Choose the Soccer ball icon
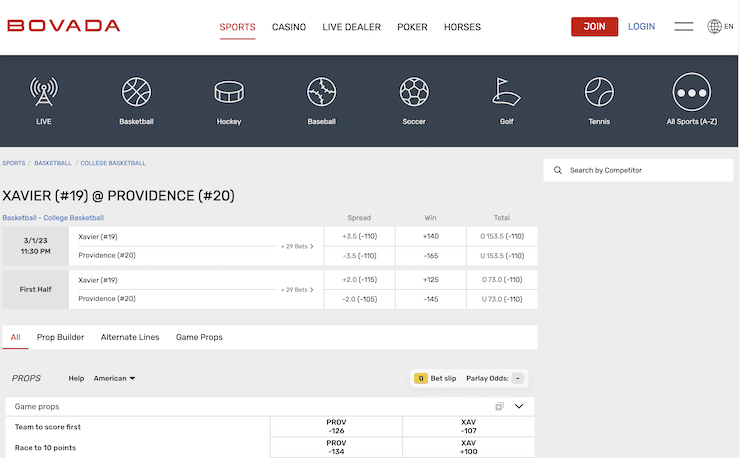Screen dimensions: 740x458 click(414, 93)
